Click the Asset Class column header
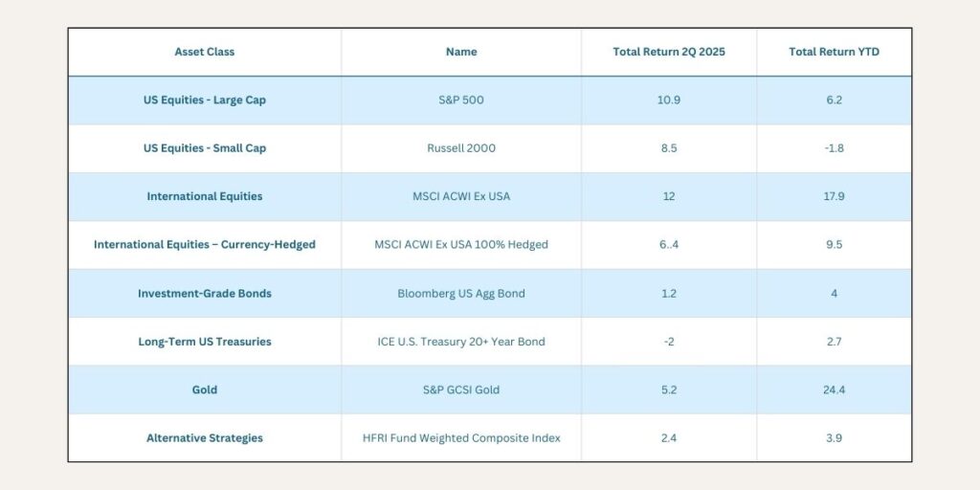Image resolution: width=980 pixels, height=490 pixels. click(204, 52)
